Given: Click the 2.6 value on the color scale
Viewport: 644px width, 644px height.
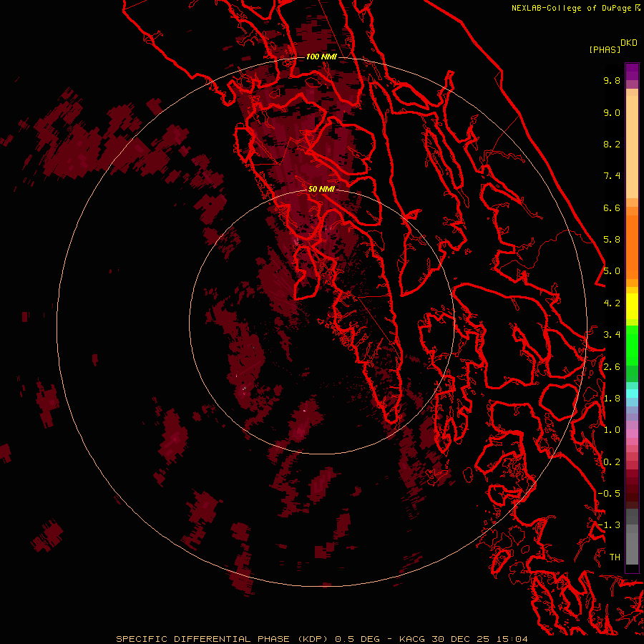Looking at the screenshot, I should pyautogui.click(x=612, y=367).
